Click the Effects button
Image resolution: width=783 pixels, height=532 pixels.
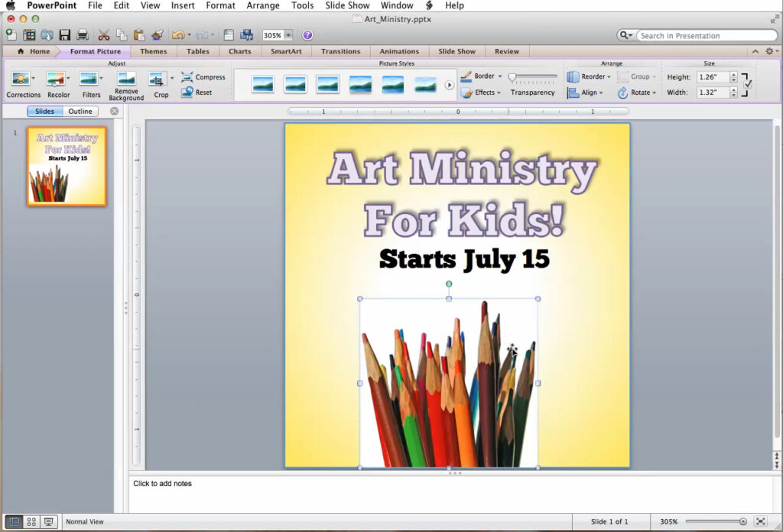pyautogui.click(x=481, y=92)
